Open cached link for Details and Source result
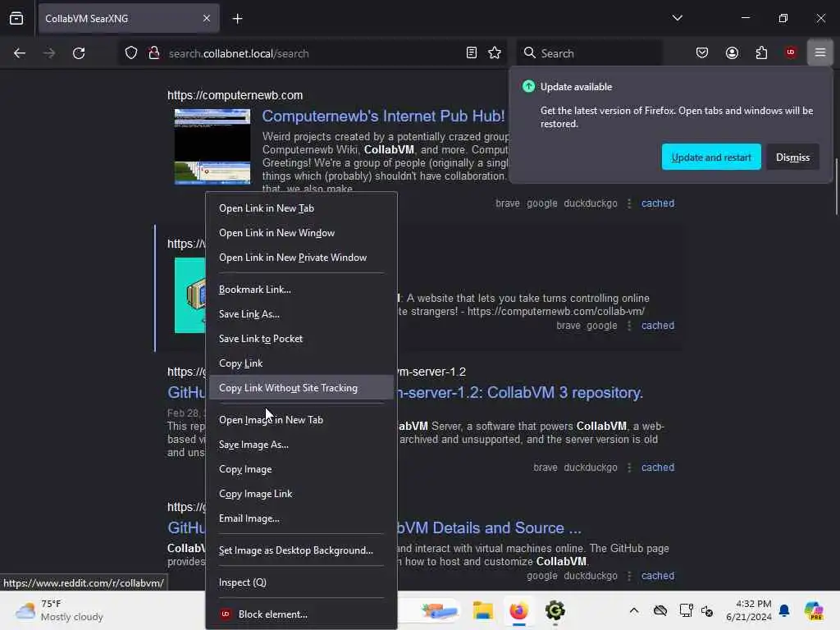 (x=658, y=576)
